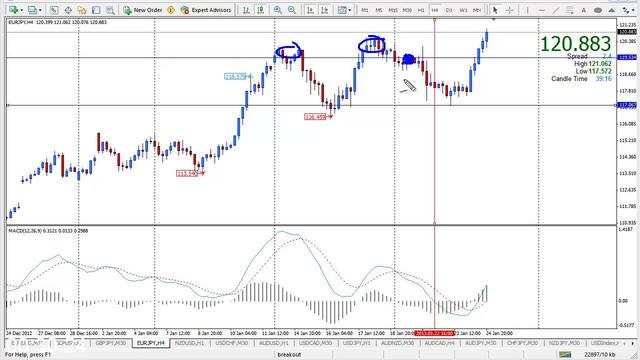Viewport: 640px width, 360px height.
Task: Switch chart to candlesticks mode
Action: [x=260, y=10]
